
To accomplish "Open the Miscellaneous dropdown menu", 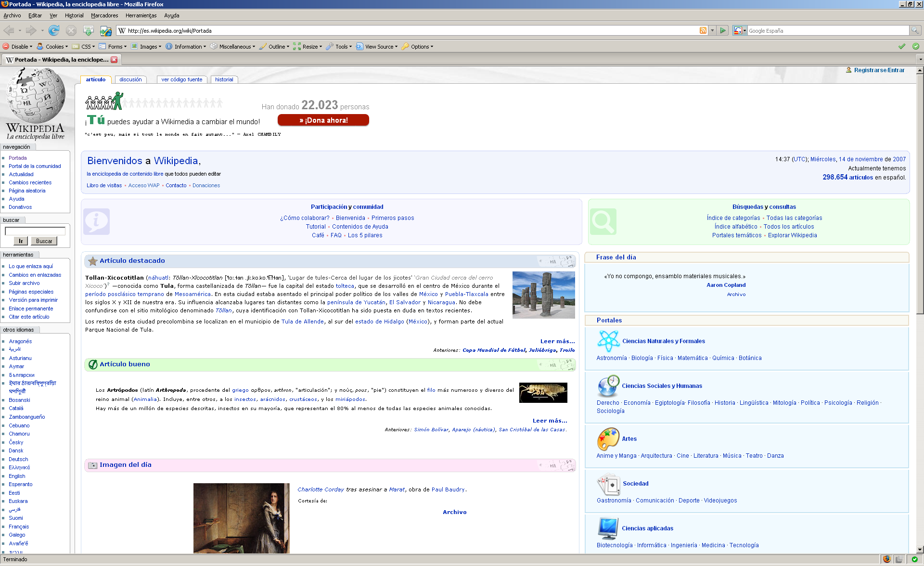I will [232, 47].
